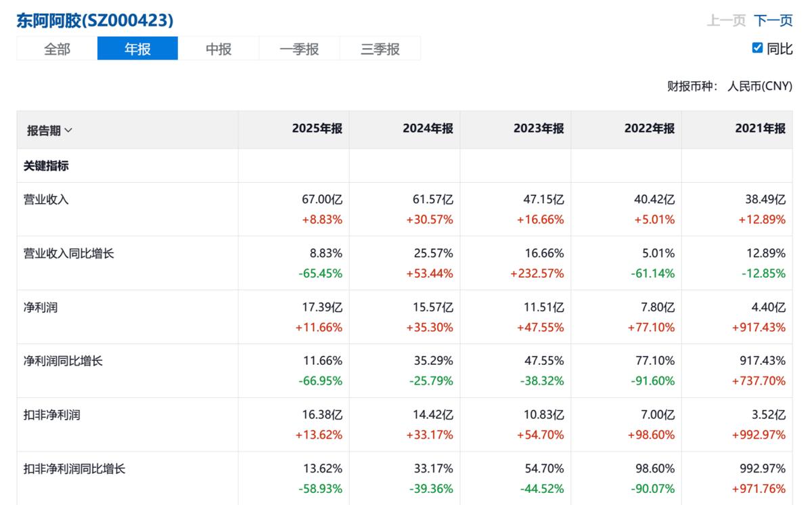This screenshot has width=812, height=505.
Task: Click the 2024年报 column header
Action: click(x=428, y=129)
